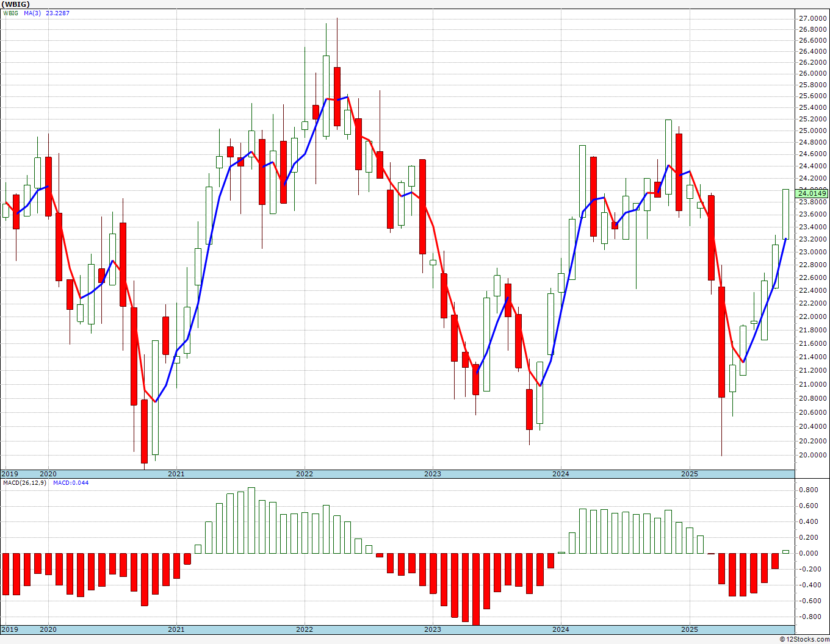
Task: Select 2021 on the price chart time axis
Action: tap(176, 474)
